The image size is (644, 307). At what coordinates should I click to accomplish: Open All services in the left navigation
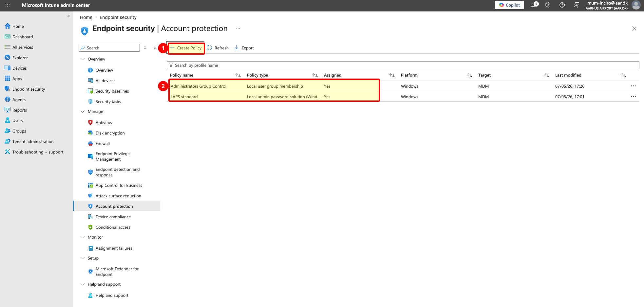tap(23, 47)
